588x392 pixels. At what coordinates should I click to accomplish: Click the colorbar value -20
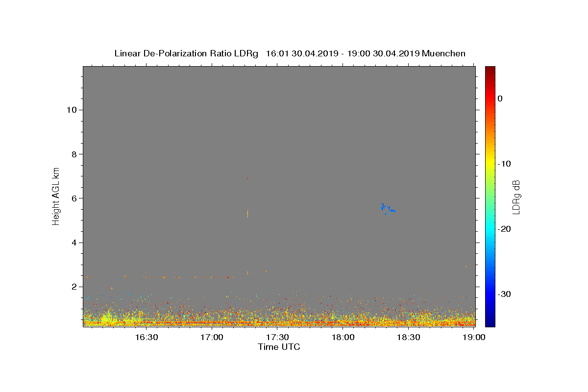[505, 229]
